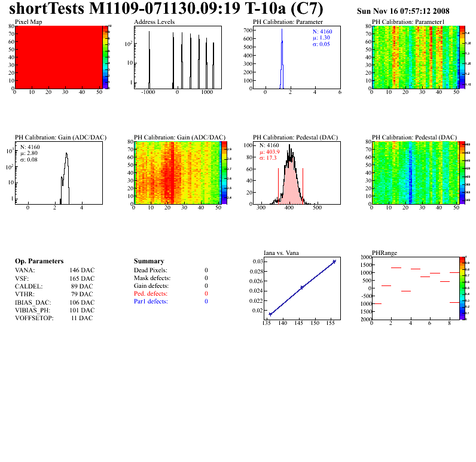Viewport: 476px width, 462px height.
Task: Click the Pixel Map color scale bar
Action: pyautogui.click(x=105, y=57)
